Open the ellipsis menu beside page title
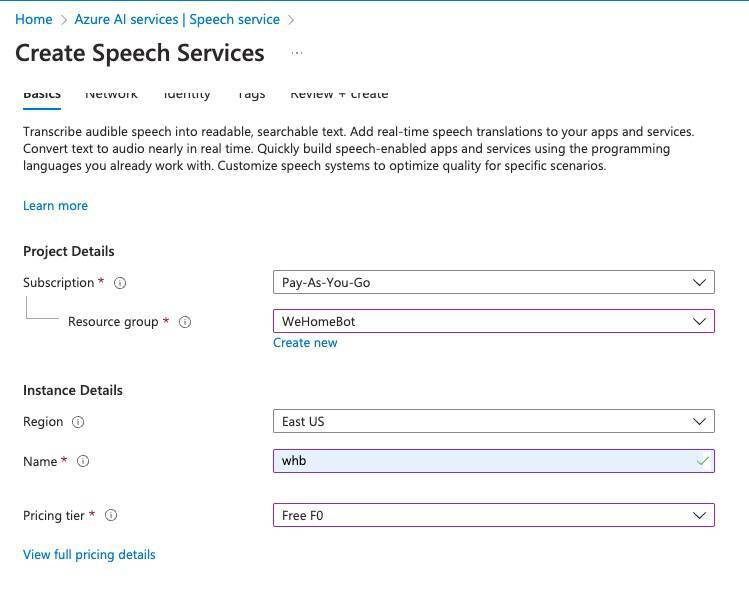The image size is (749, 599). (296, 53)
